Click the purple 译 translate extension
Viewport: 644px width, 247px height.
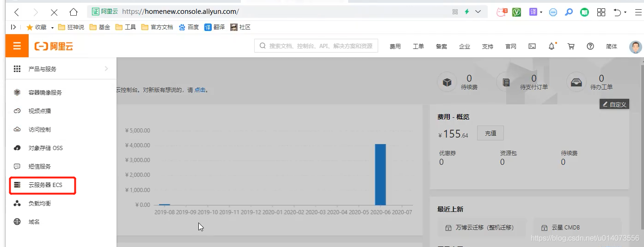[x=533, y=12]
